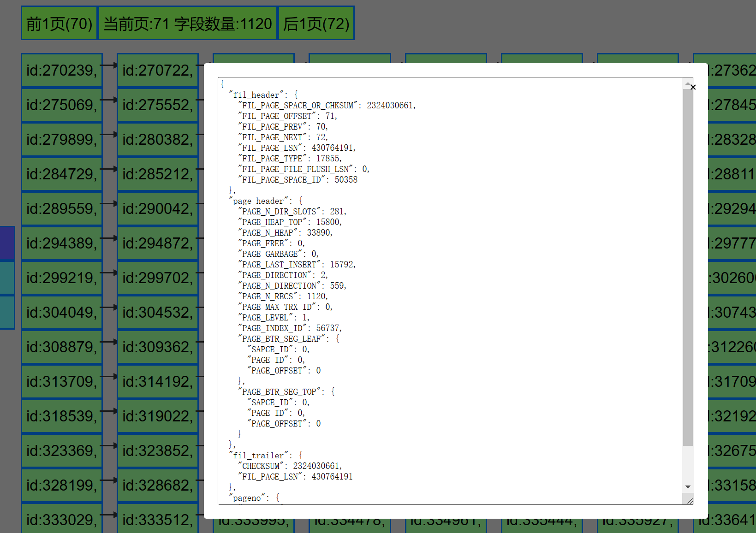The height and width of the screenshot is (533, 756).
Task: Click the FIL_PAGE_SPACE_ID: 50358 line
Action: (298, 180)
